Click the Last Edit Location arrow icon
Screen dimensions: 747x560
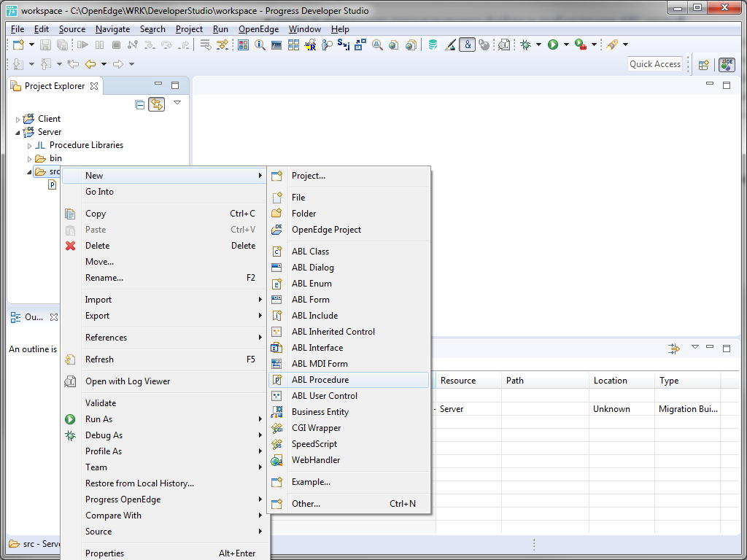pyautogui.click(x=73, y=64)
